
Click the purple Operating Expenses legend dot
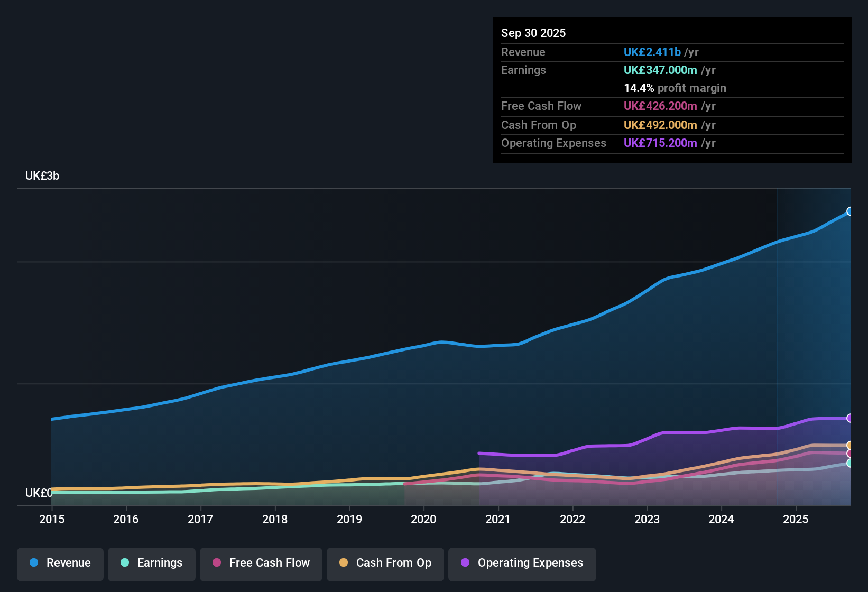coord(465,563)
